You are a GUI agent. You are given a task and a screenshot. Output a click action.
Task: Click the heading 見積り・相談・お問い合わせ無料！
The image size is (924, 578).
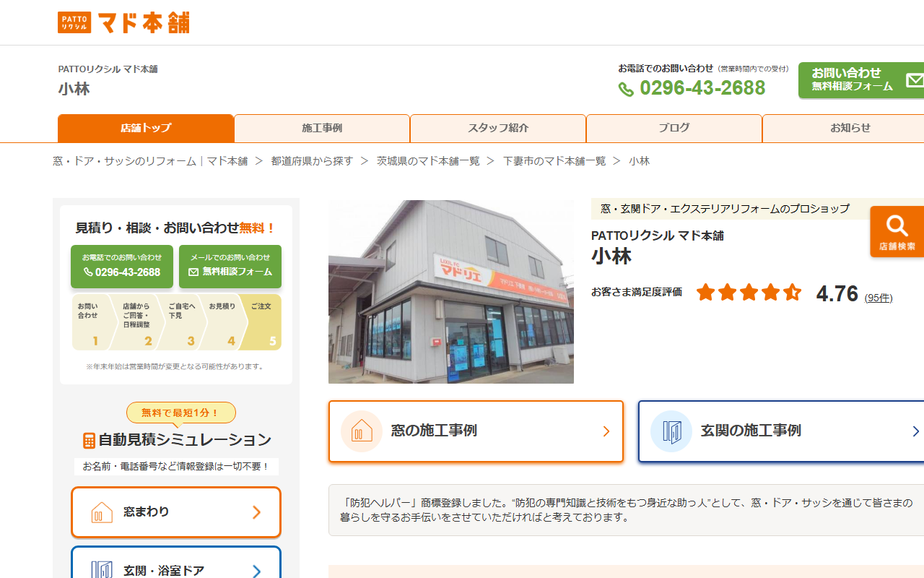[176, 228]
